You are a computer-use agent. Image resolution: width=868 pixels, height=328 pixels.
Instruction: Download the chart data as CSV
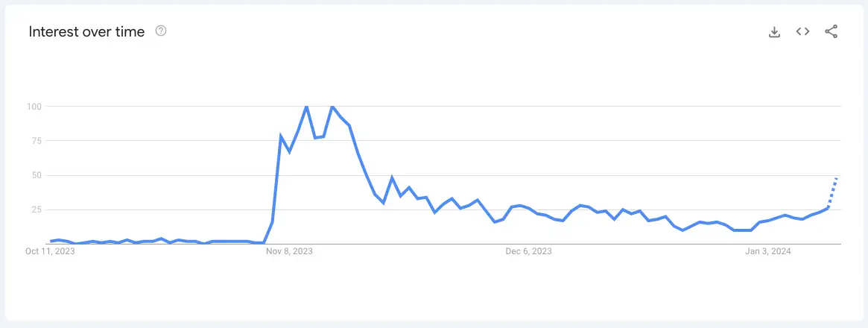(774, 32)
